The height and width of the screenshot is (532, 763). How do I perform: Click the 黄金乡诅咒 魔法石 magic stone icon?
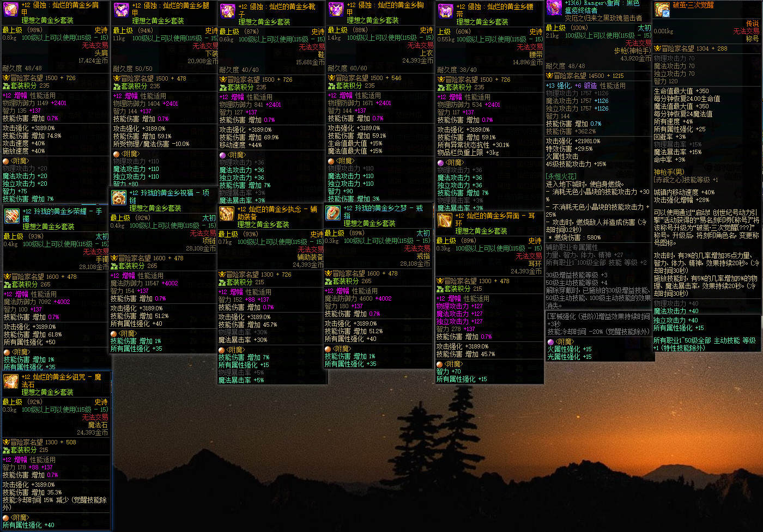pyautogui.click(x=11, y=381)
